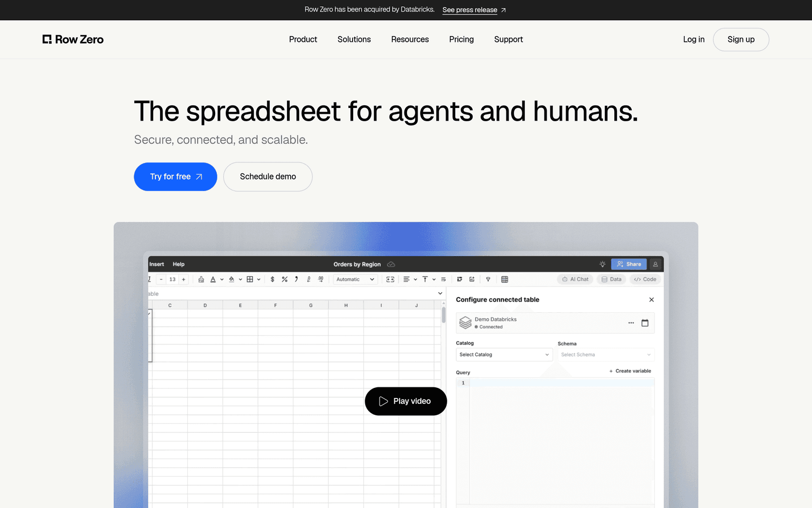
Task: Click the merge cells icon
Action: [x=391, y=279]
